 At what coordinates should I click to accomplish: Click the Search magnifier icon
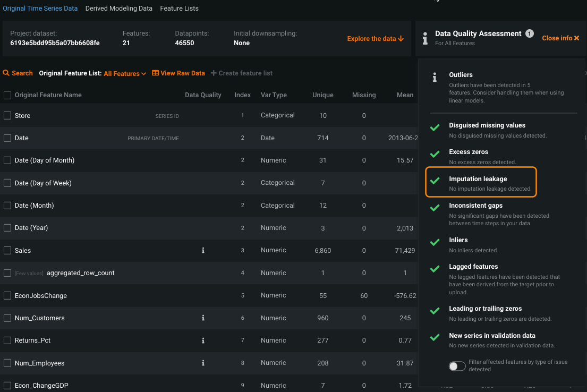pyautogui.click(x=6, y=73)
